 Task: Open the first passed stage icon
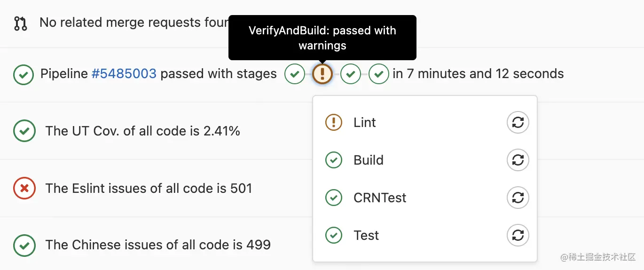295,74
